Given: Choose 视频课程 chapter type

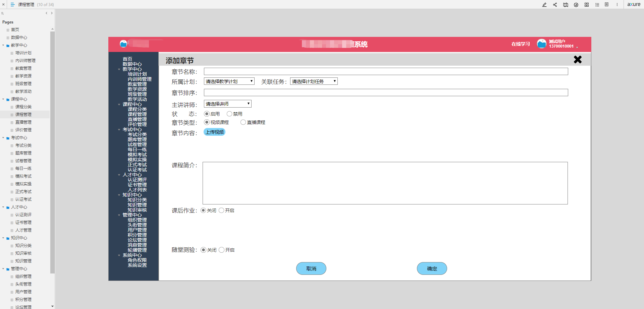Looking at the screenshot, I should (x=207, y=122).
